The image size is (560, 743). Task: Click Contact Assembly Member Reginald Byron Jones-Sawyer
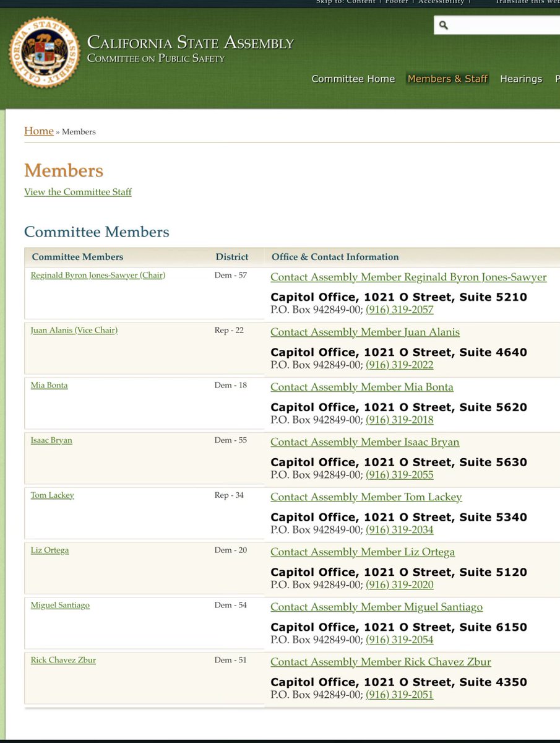408,277
